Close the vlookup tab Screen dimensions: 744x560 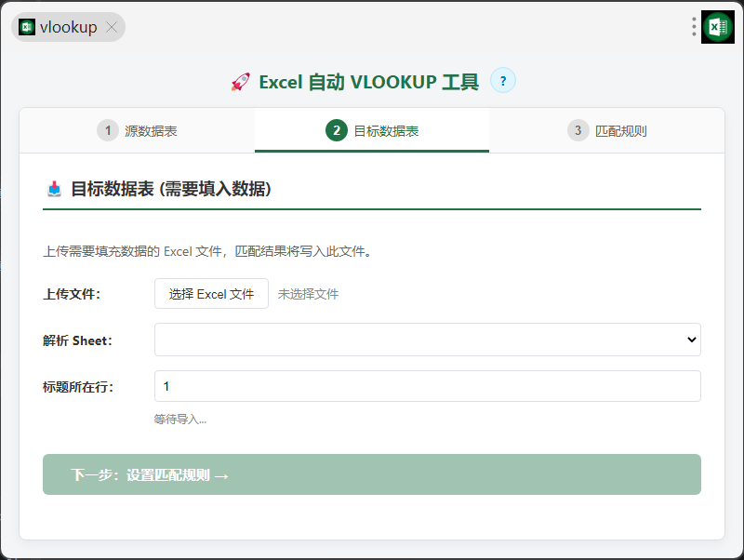point(112,27)
